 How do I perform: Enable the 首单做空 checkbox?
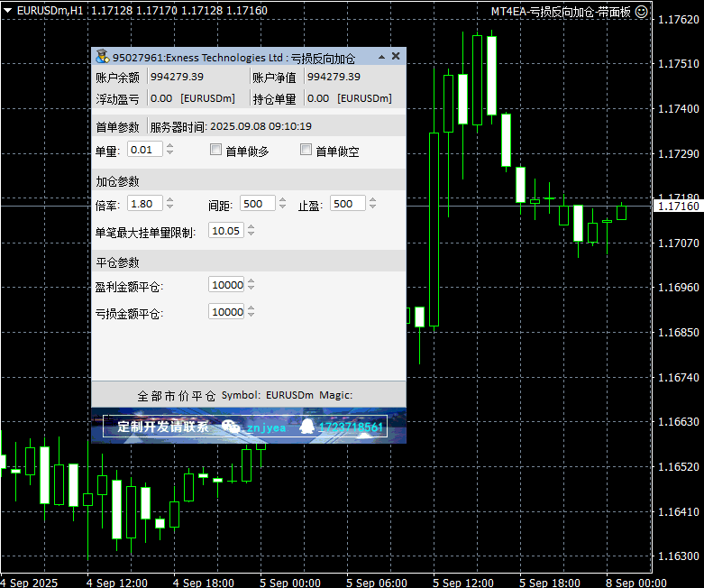[306, 151]
